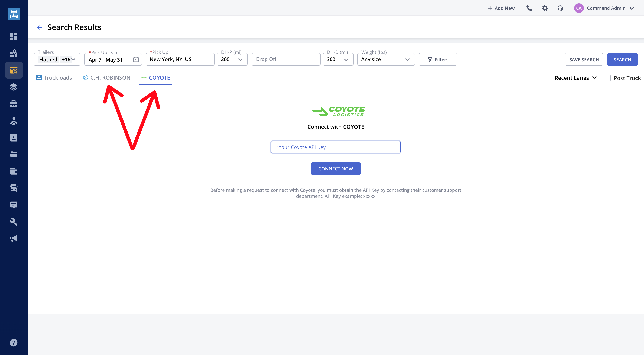
Task: Click the Search Results page title
Action: tap(74, 27)
